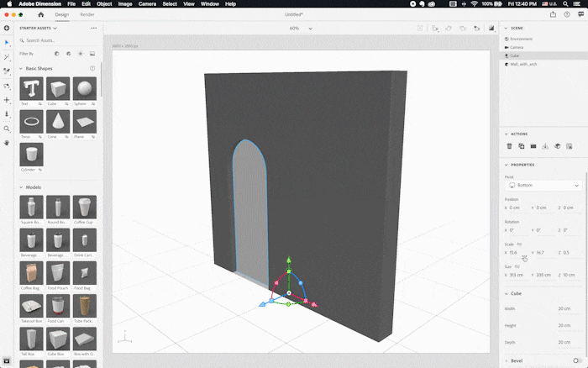Open the Select menu
This screenshot has height=368, width=588.
[170, 3]
